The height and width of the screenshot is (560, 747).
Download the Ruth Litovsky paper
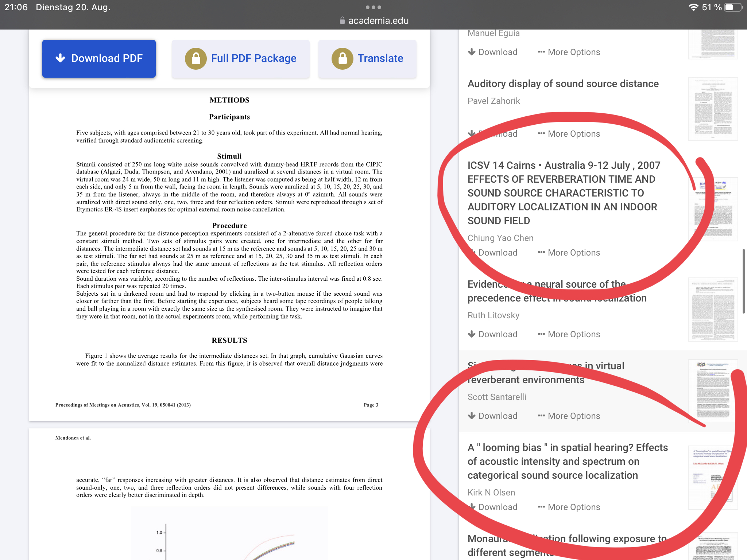coord(493,334)
